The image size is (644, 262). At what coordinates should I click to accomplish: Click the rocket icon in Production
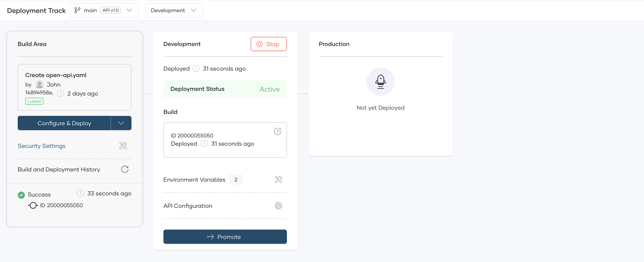(380, 82)
